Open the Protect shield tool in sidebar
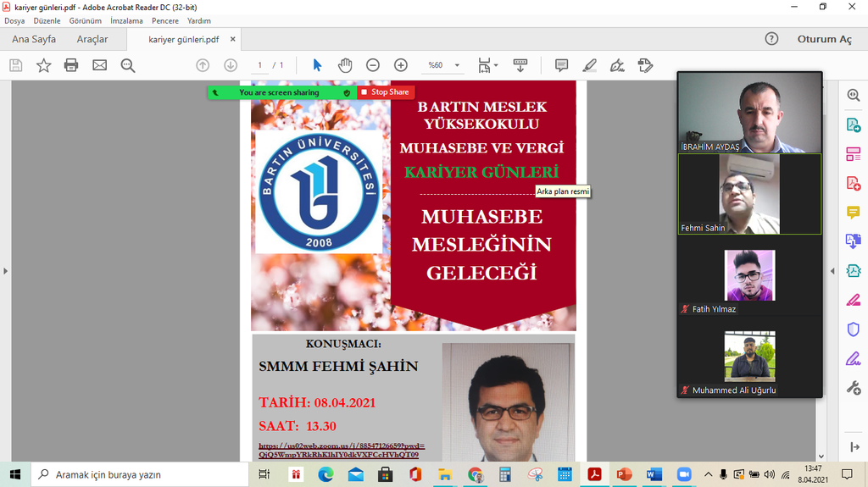This screenshot has height=487, width=868. [x=854, y=329]
